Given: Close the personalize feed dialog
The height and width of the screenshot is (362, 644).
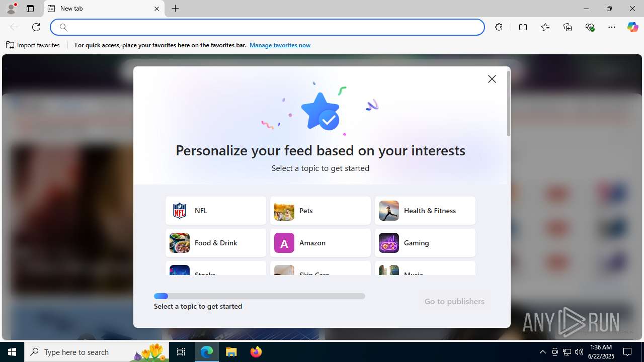Looking at the screenshot, I should click(x=492, y=79).
